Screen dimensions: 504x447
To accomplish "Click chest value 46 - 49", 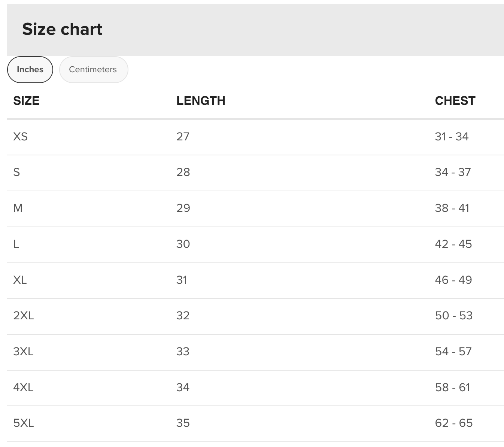I will 453,280.
